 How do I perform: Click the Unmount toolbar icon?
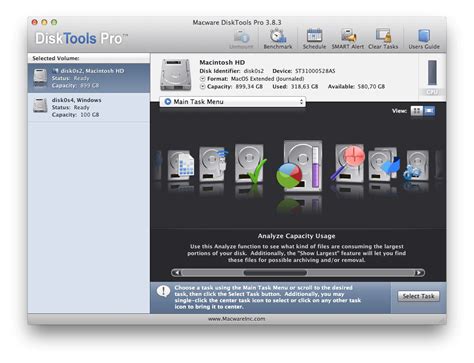pos(241,39)
